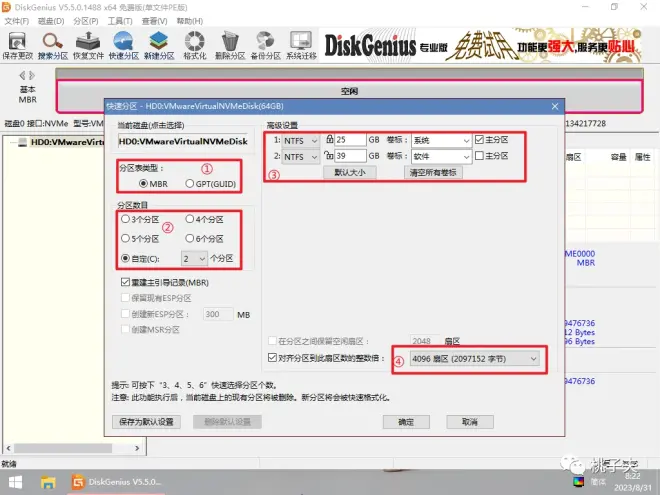Screen dimensions: 660x495
Task: Click the 8:22 clock in the taskbar
Action: 632,476
